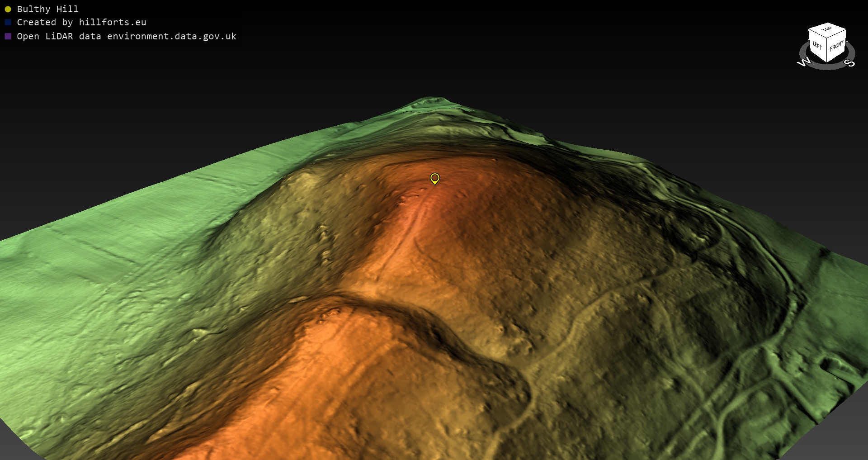Click the dark blue square legend marker
The height and width of the screenshot is (460, 868).
8,22
